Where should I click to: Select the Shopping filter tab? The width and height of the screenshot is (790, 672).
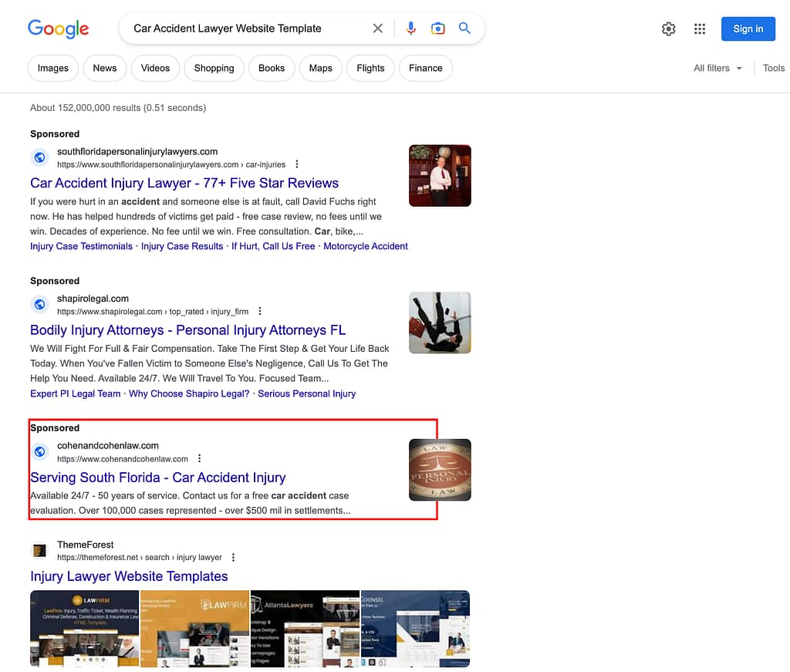214,68
